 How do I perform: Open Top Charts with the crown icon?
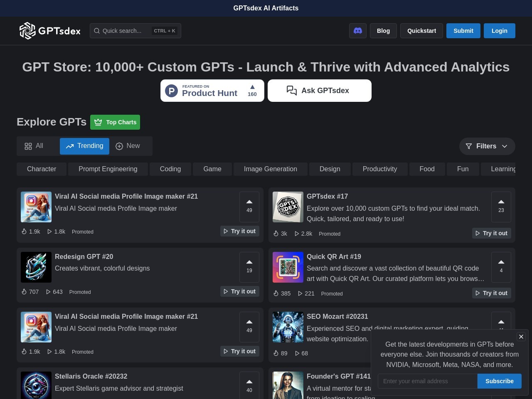click(115, 122)
